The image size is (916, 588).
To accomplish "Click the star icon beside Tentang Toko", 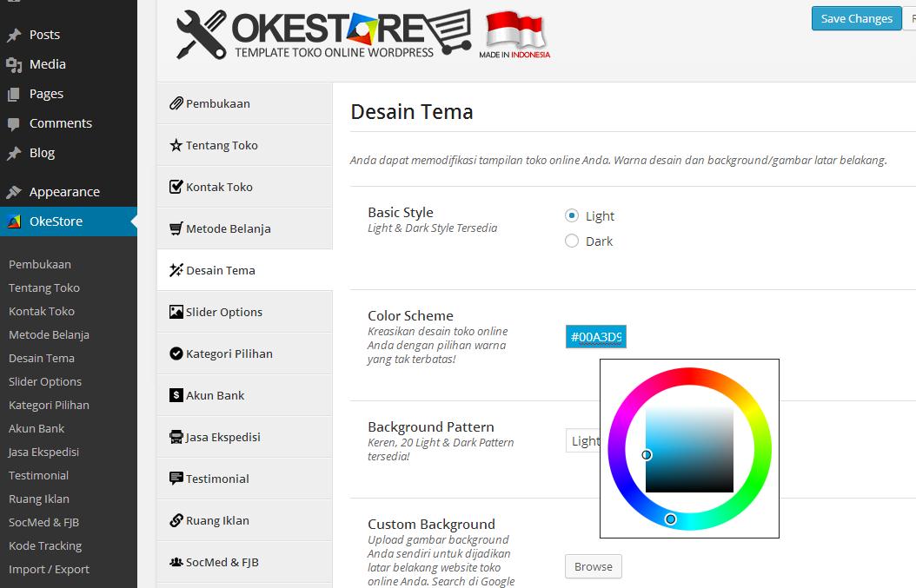I will (x=176, y=145).
